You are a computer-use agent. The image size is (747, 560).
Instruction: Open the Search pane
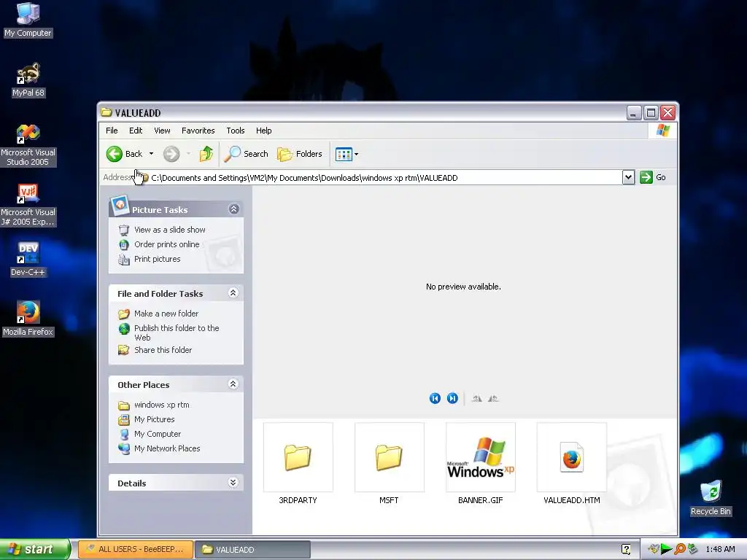(247, 154)
